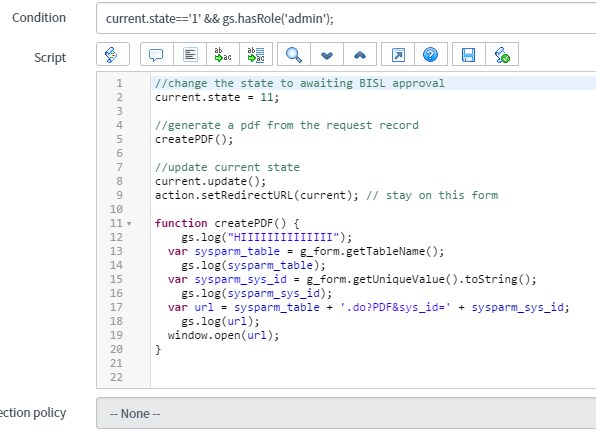This screenshot has height=438, width=596.
Task: Click the 'gs.log(sysparm_table);' line
Action: [253, 265]
